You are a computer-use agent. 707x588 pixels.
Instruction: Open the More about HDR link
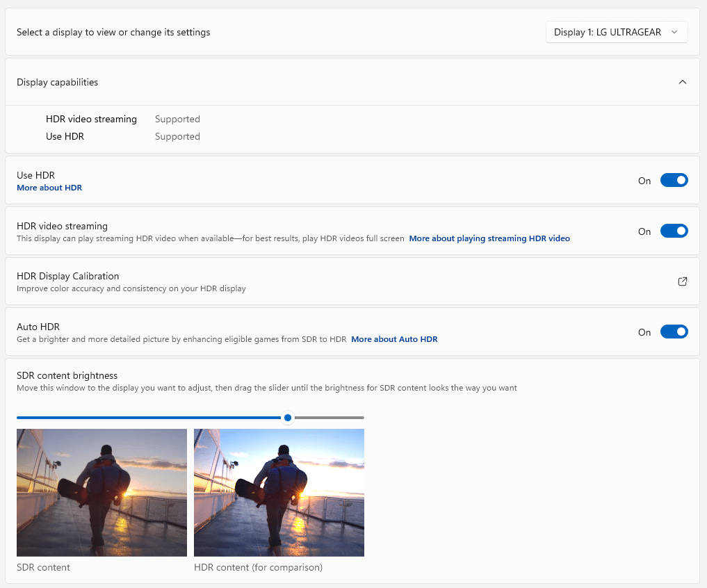tap(49, 188)
